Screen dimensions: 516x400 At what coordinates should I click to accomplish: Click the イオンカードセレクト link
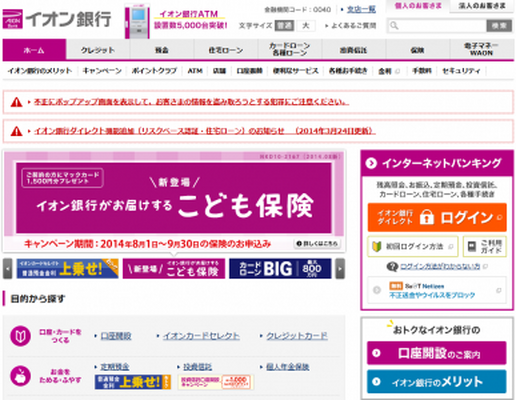(201, 336)
